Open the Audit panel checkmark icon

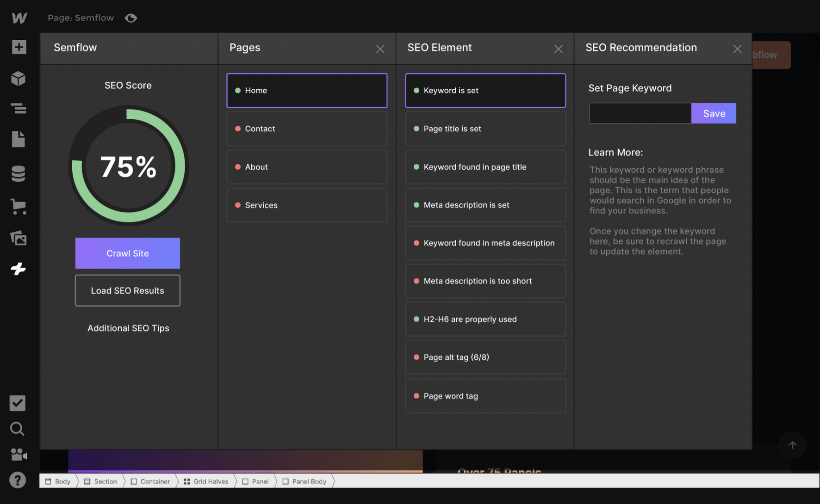(17, 403)
